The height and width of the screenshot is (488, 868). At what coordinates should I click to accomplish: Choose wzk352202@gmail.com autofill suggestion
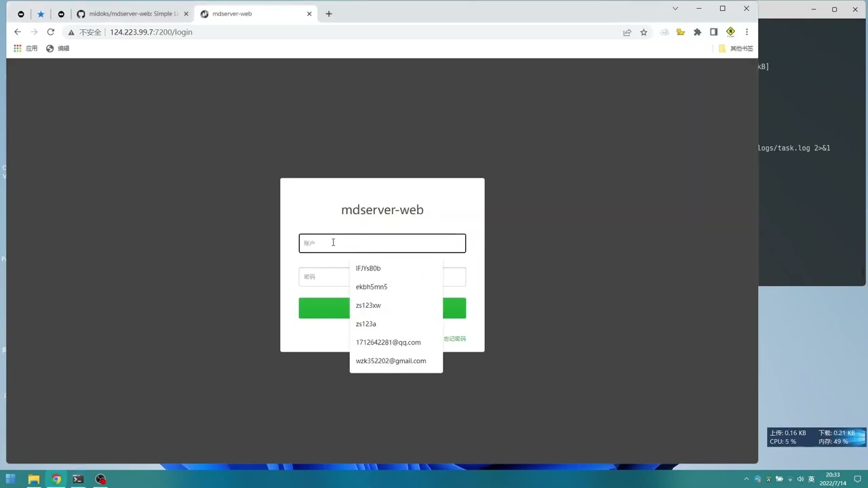396,361
